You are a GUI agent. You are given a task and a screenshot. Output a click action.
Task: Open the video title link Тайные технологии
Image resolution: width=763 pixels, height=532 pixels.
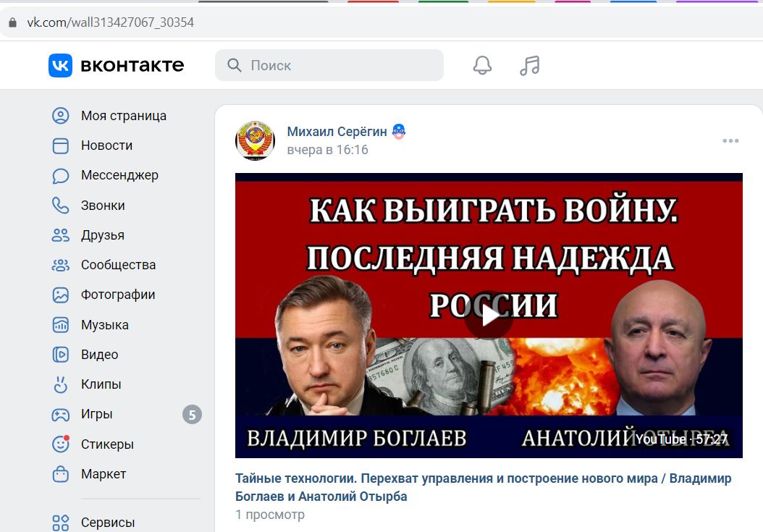click(483, 487)
